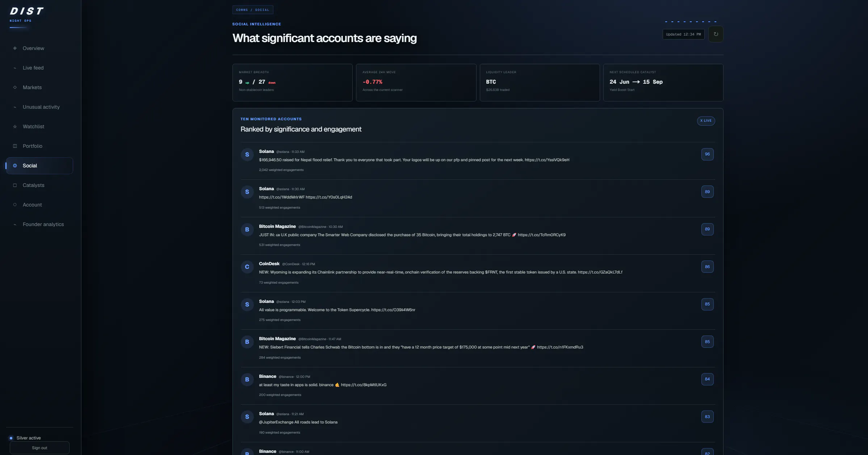Select the Social nav item
Viewport: 868px width, 455px height.
click(39, 166)
